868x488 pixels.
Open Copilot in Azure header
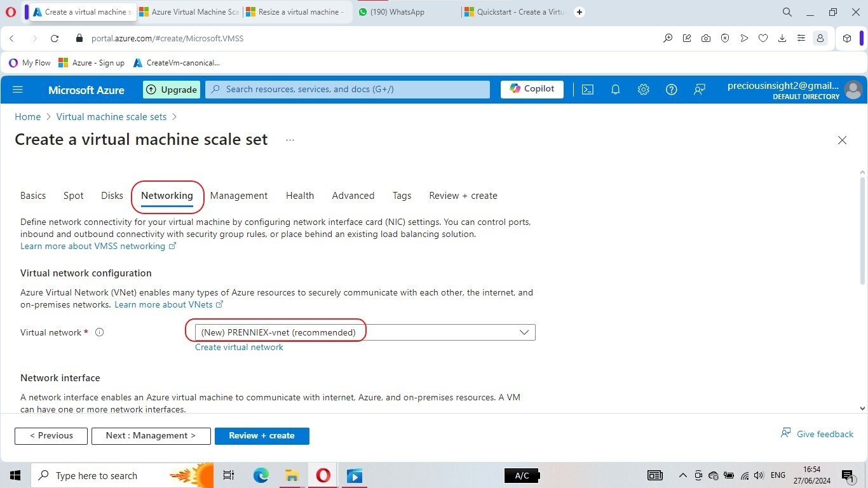(x=532, y=90)
